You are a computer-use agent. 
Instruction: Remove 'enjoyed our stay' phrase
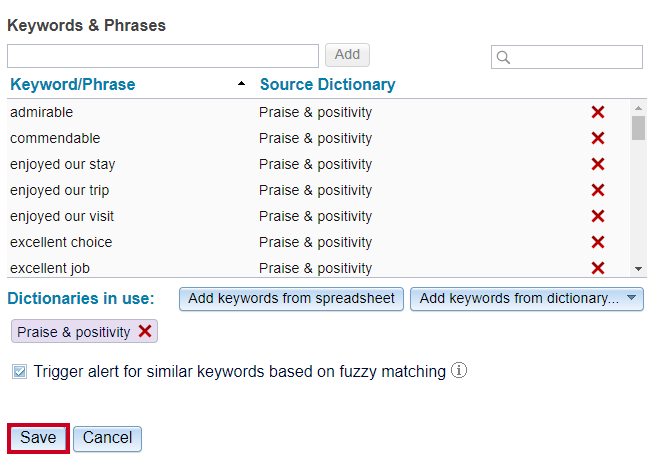coord(598,164)
